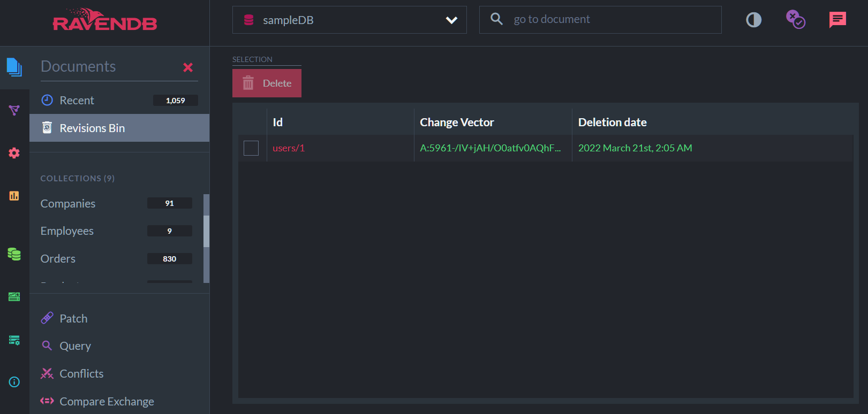Click the Conflicts crossed swords icon
The image size is (868, 414).
pyautogui.click(x=47, y=373)
